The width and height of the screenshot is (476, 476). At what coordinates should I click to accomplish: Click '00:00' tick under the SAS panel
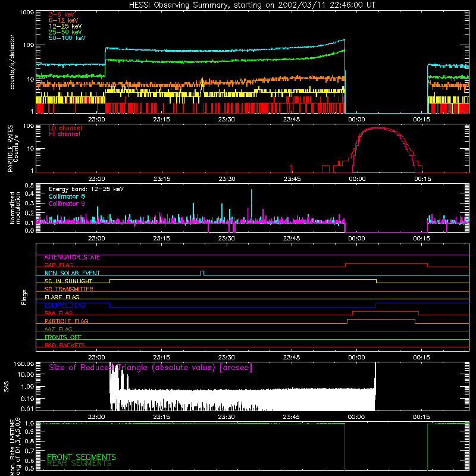pos(356,417)
